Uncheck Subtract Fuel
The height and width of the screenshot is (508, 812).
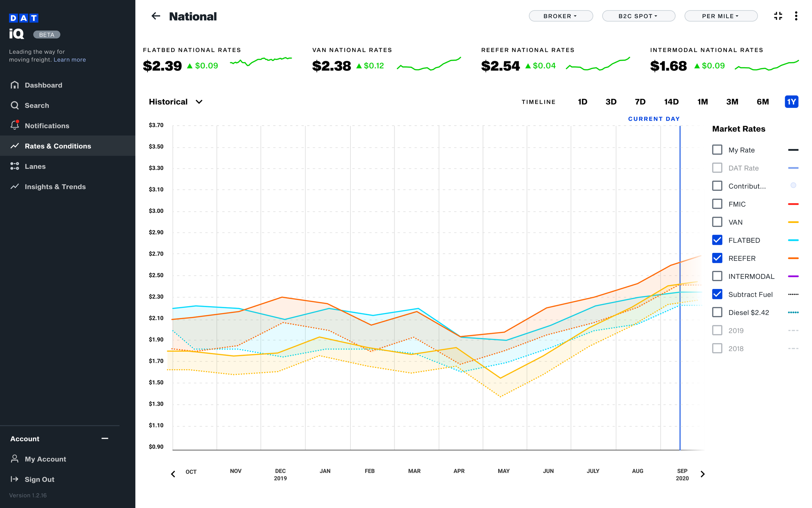[x=717, y=294]
